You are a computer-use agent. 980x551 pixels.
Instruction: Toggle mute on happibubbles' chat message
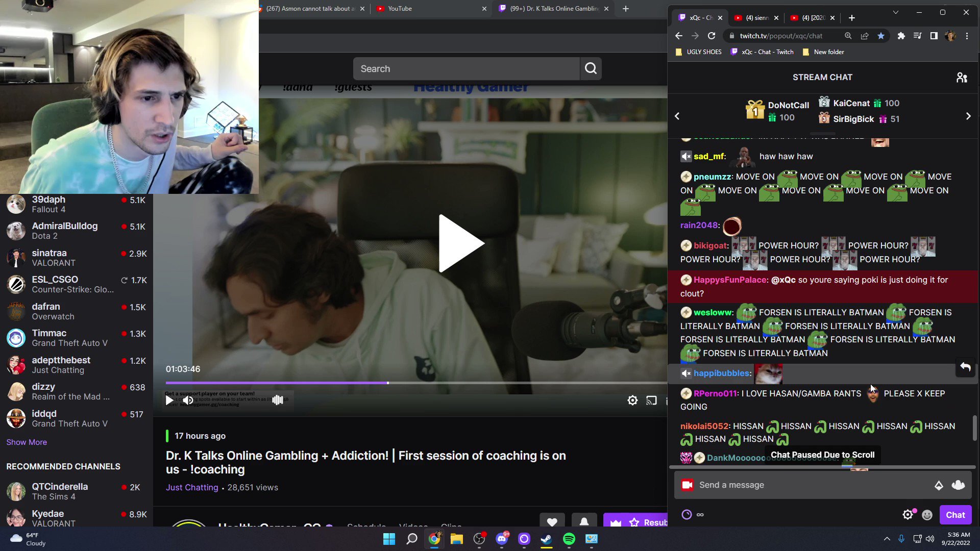686,373
